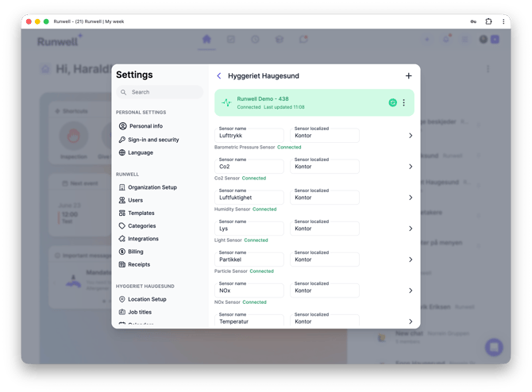
Task: Add a new device with the plus icon
Action: 408,75
